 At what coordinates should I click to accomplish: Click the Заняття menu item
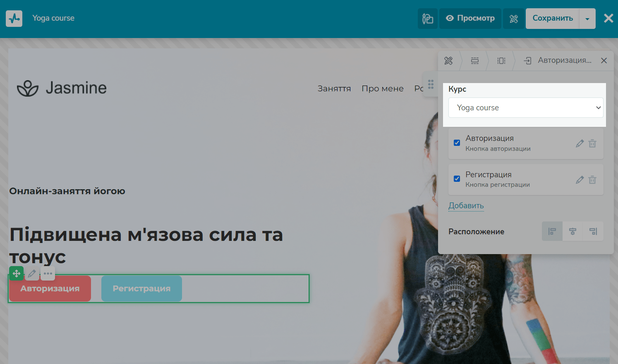click(x=334, y=88)
